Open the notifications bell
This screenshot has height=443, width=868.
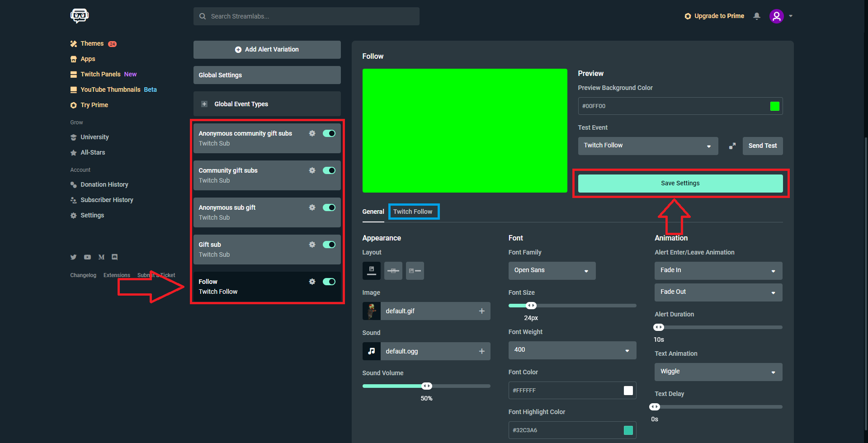point(757,16)
